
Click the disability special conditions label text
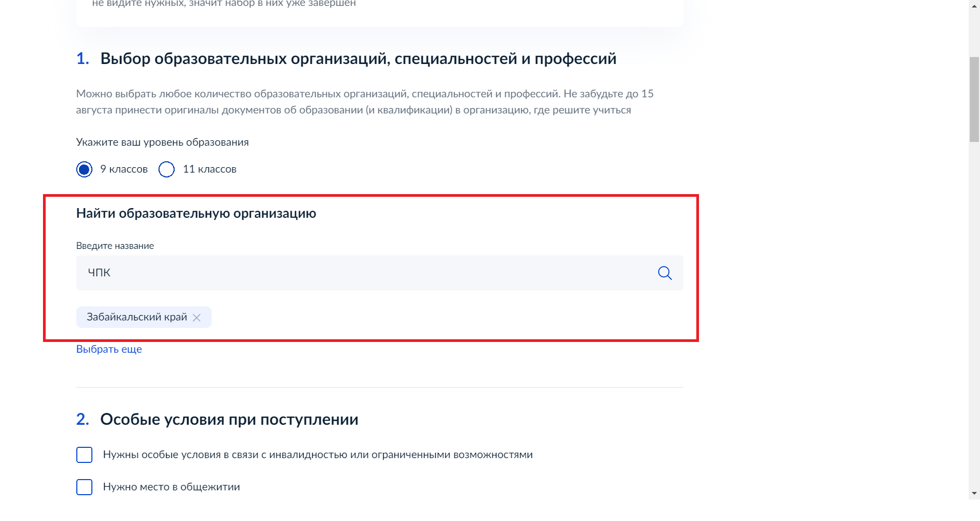[318, 455]
